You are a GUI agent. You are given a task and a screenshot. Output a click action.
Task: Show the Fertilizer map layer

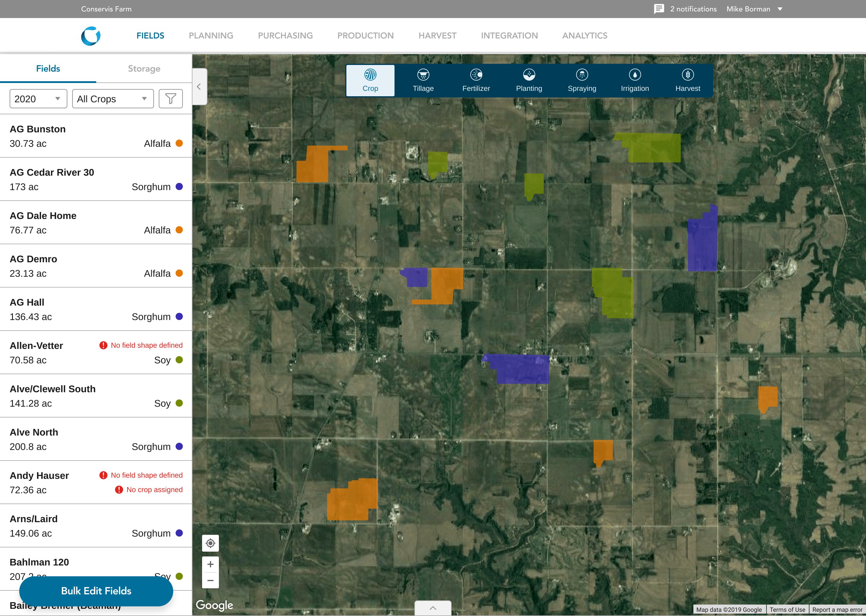pos(476,80)
